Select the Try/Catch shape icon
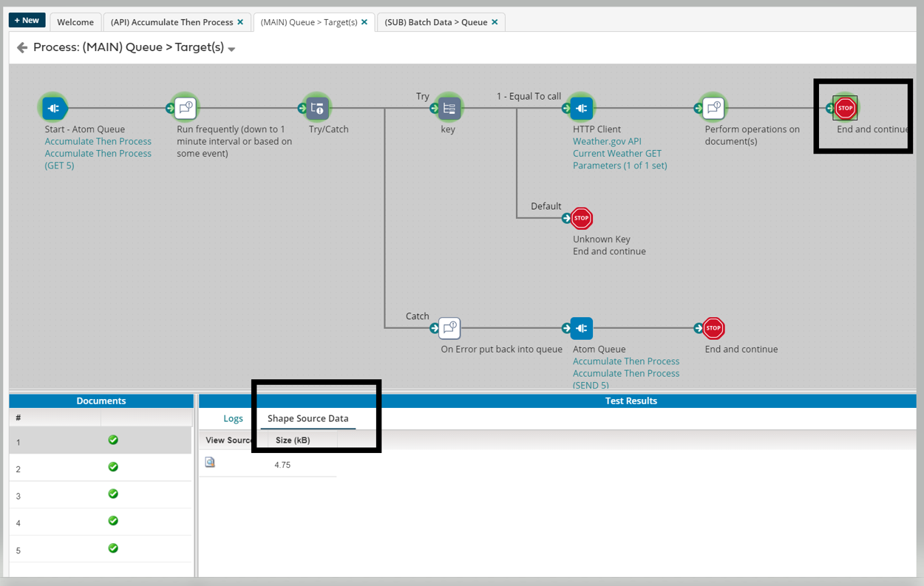This screenshot has width=924, height=586. point(317,109)
